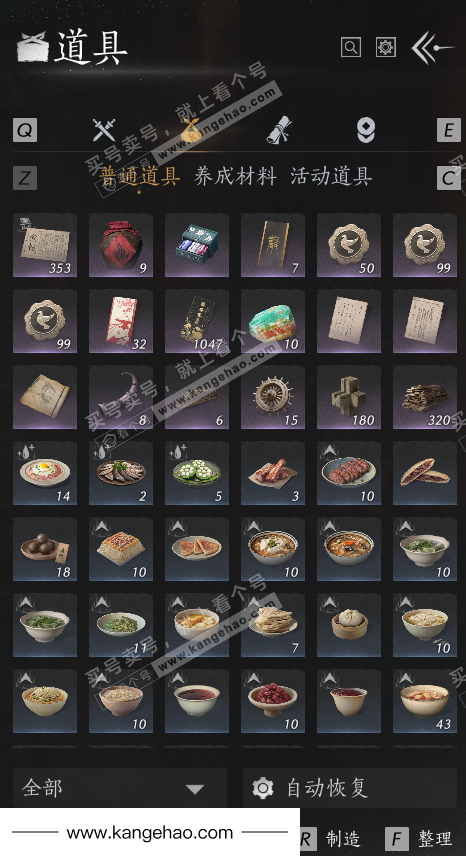Image resolution: width=466 pixels, height=856 pixels.
Task: Select the 普通道具 tab
Action: point(140,176)
